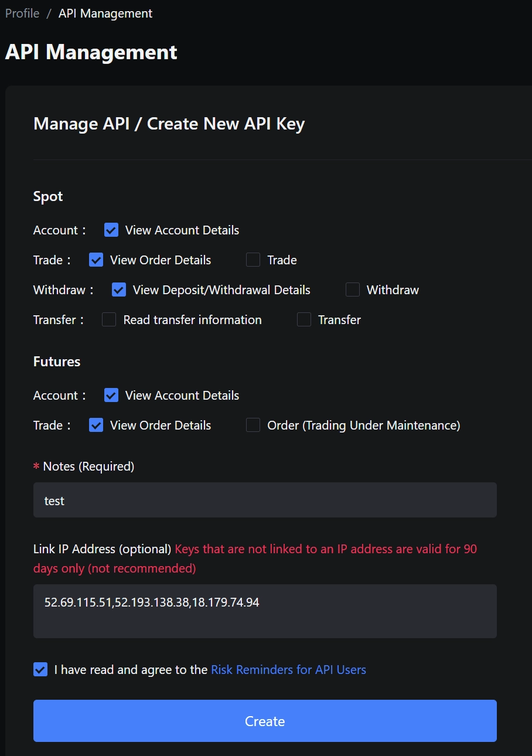
Task: Uncheck Futures View Account Details checkbox
Action: tap(111, 396)
